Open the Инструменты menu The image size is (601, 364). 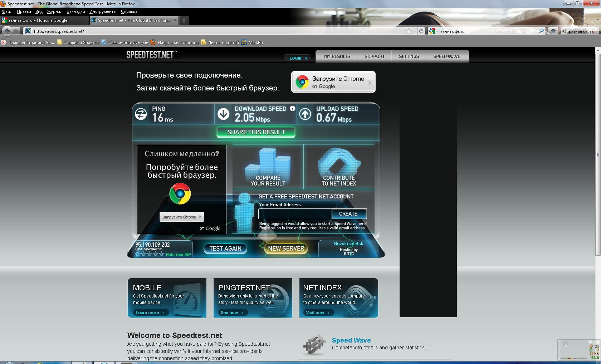point(103,11)
